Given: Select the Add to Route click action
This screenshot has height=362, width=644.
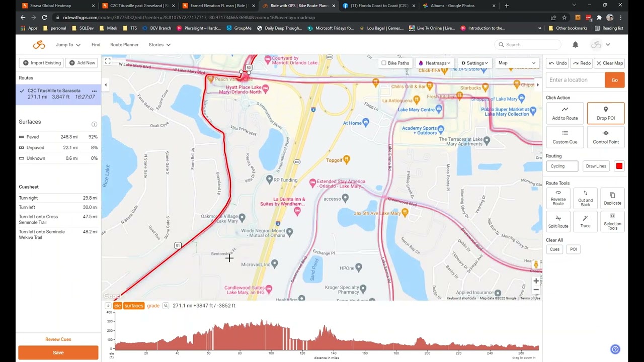Looking at the screenshot, I should point(565,113).
